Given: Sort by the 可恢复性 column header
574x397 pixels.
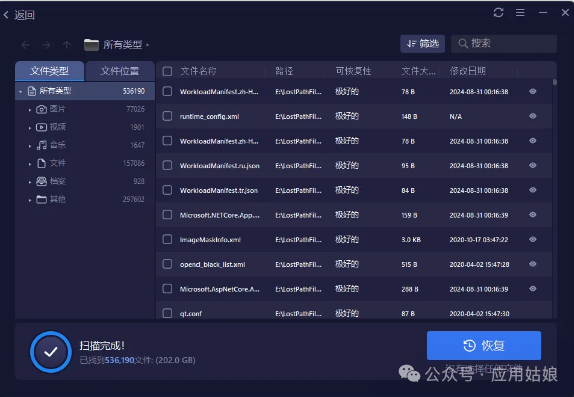Looking at the screenshot, I should (x=354, y=71).
